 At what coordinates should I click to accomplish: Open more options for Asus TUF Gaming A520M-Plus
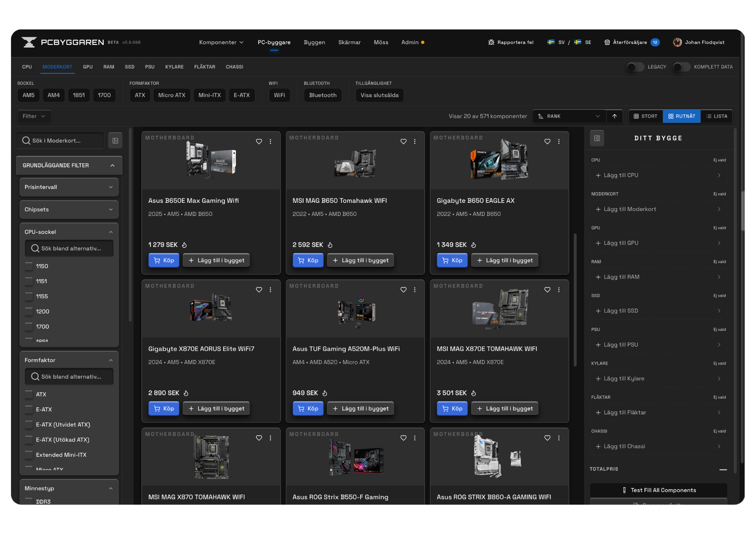pos(415,290)
